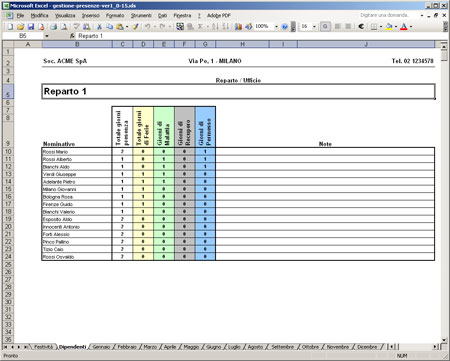Toggle Bold formatting button
This screenshot has height=361, width=450.
325,26
